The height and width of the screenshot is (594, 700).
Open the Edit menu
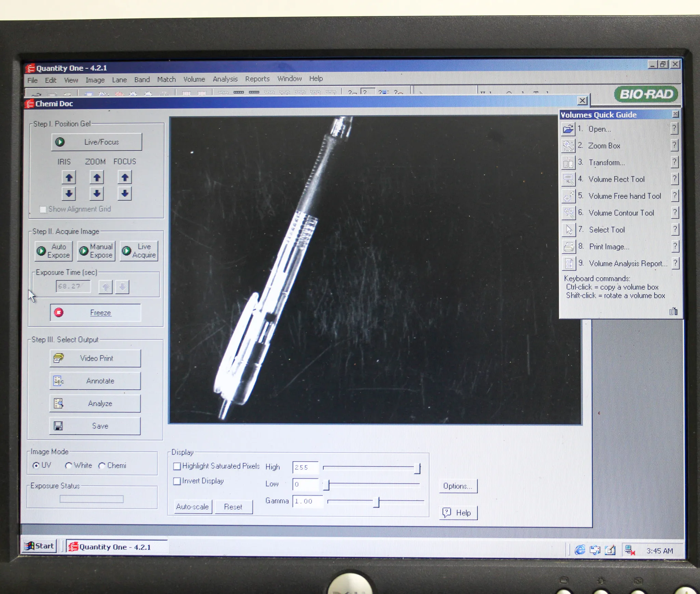point(51,80)
